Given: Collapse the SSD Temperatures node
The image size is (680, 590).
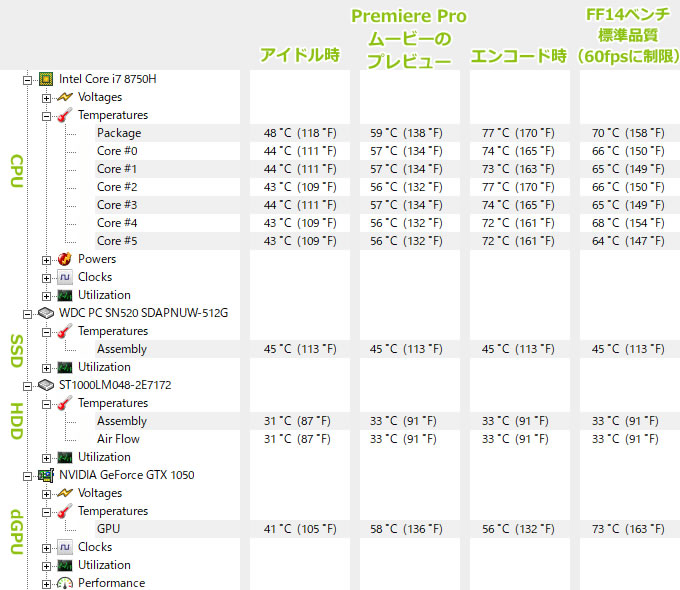Looking at the screenshot, I should click(46, 332).
